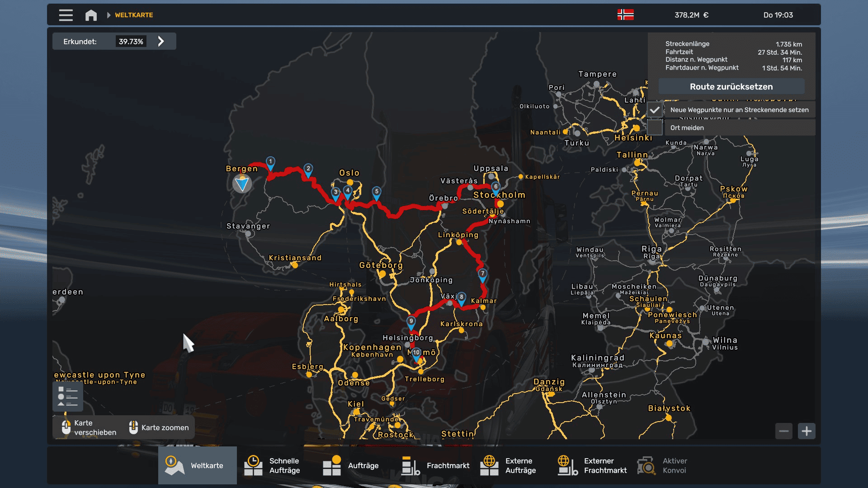
Task: Click the player truck position marker near Bergen
Action: (242, 183)
